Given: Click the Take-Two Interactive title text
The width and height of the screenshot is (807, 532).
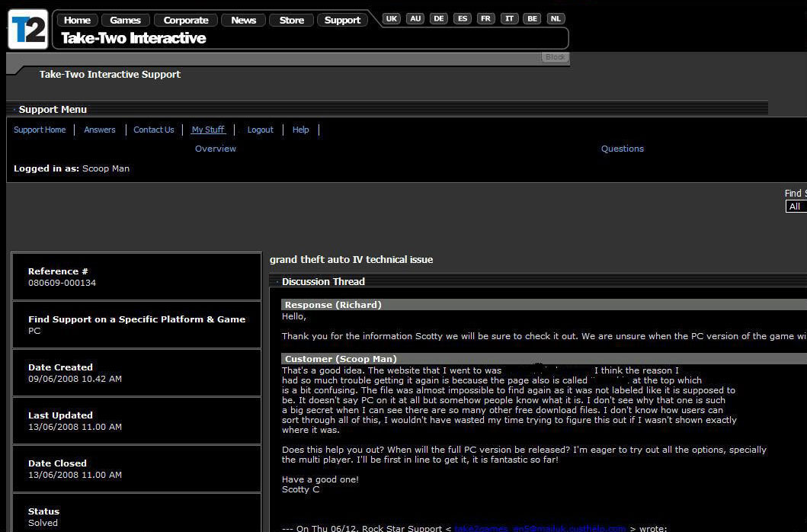Looking at the screenshot, I should [133, 38].
